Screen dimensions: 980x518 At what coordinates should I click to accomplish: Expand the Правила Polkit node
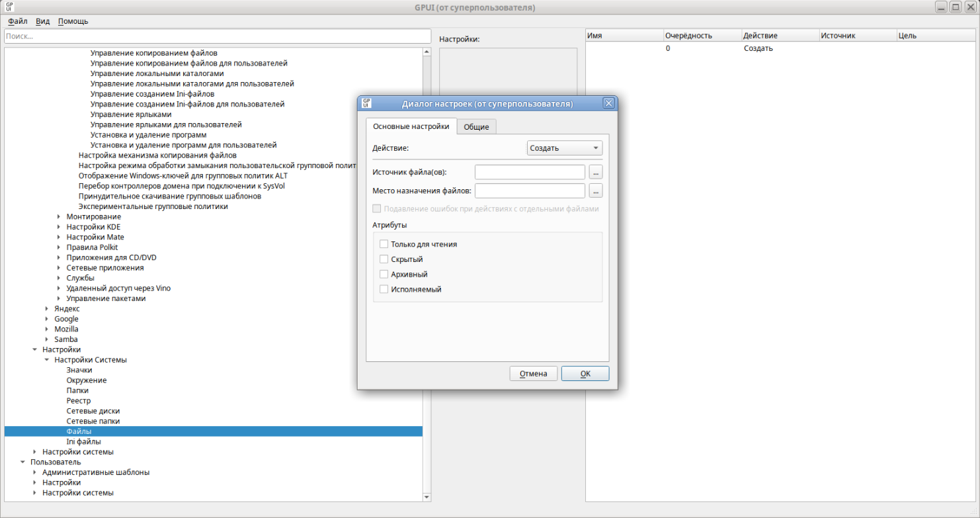[x=59, y=247]
